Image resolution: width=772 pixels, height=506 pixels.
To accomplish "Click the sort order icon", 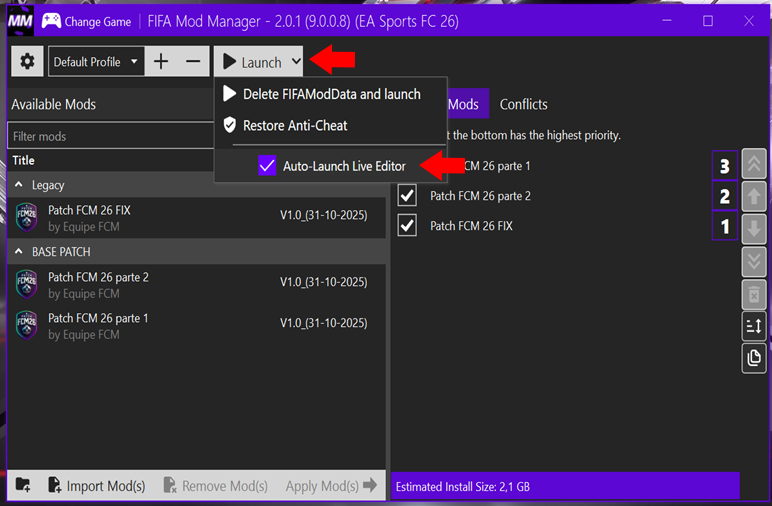I will pos(754,325).
